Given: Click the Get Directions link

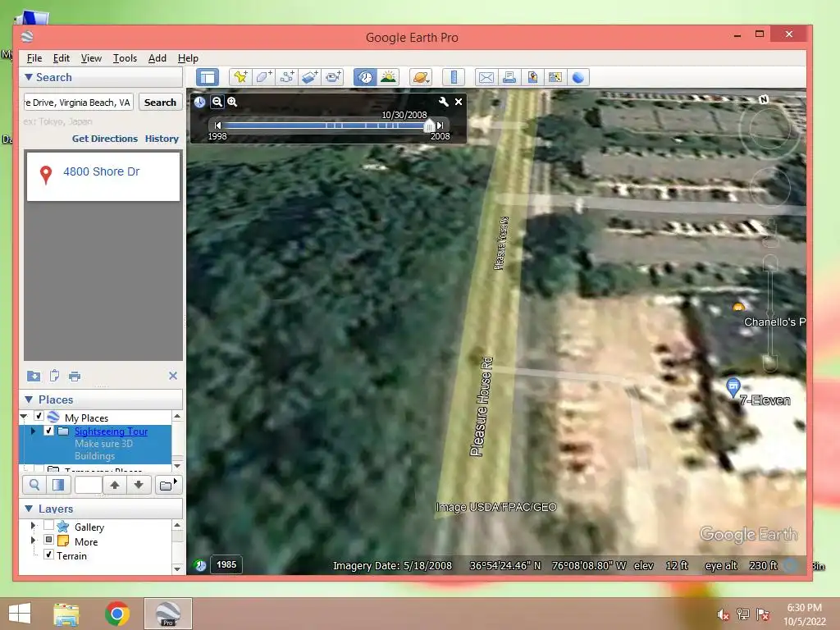Looking at the screenshot, I should [105, 139].
